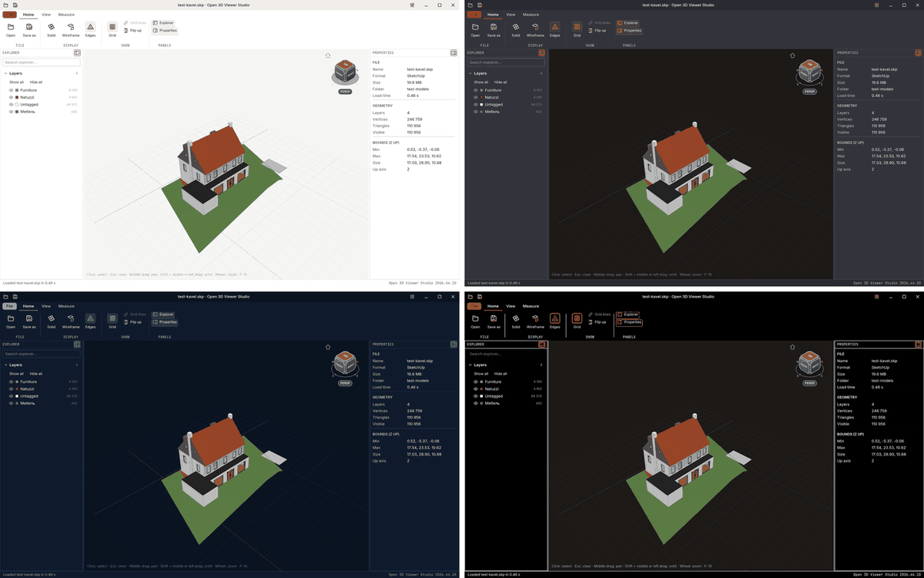Toggle Edges display in black high-contrast window
Viewport: 924px width, 578px height.
click(554, 321)
